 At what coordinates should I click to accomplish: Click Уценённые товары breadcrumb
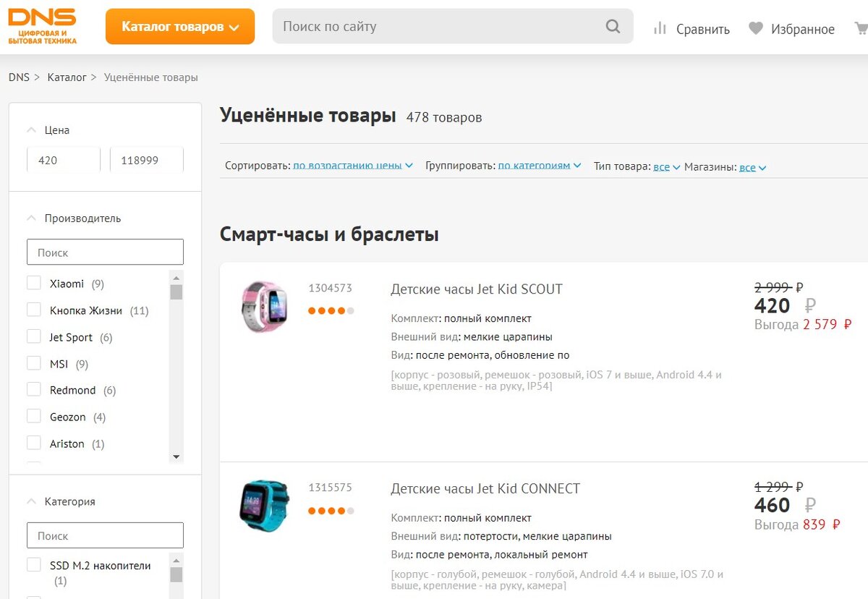(151, 77)
